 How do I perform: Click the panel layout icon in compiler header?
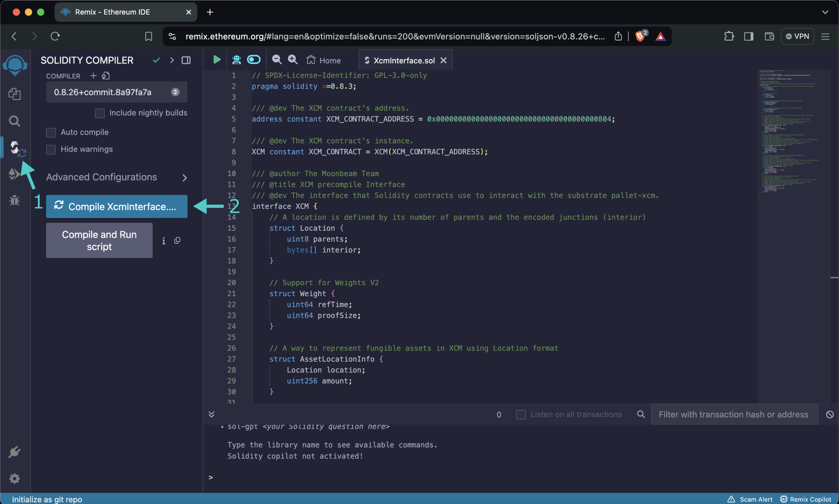pos(186,60)
